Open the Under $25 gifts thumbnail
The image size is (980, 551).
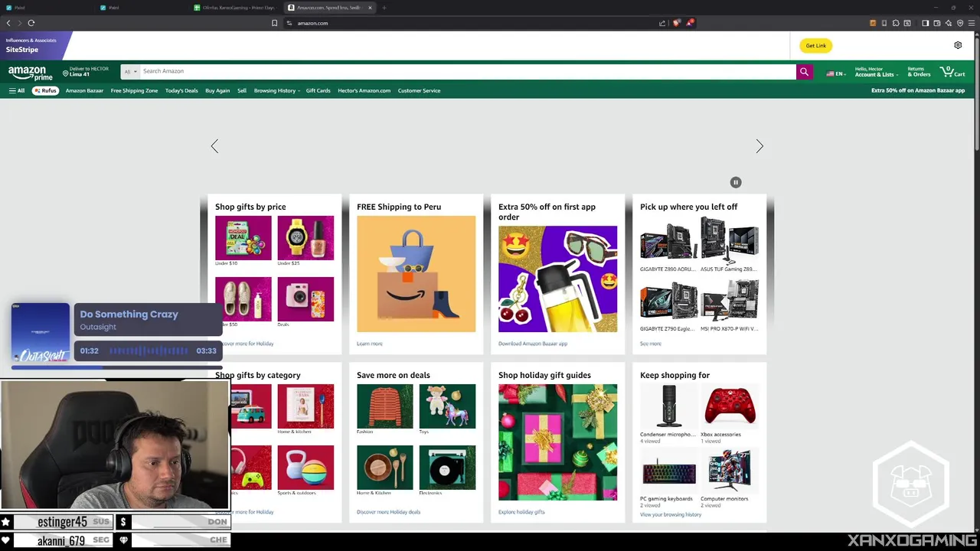(x=305, y=238)
